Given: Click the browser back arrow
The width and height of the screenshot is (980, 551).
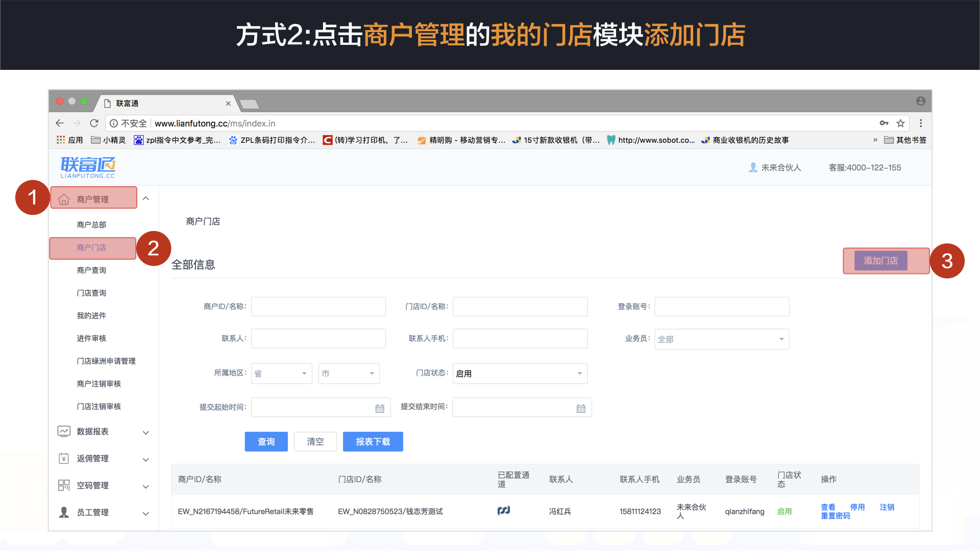Looking at the screenshot, I should (x=60, y=123).
